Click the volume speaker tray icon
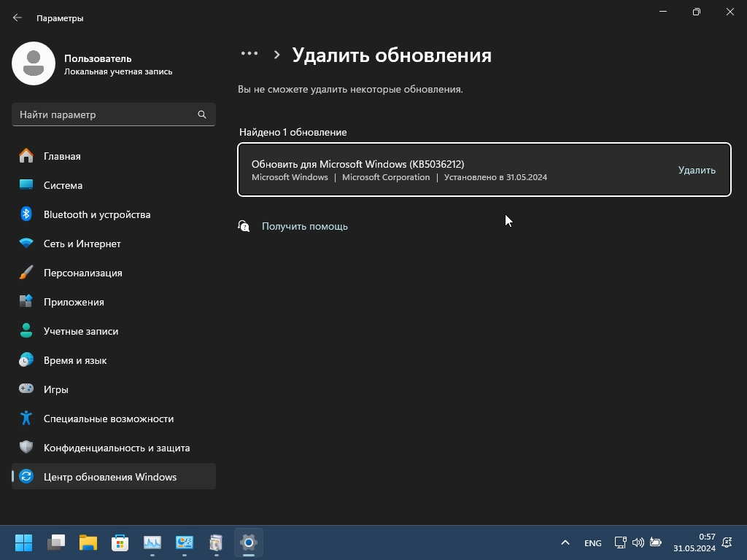 coord(638,542)
